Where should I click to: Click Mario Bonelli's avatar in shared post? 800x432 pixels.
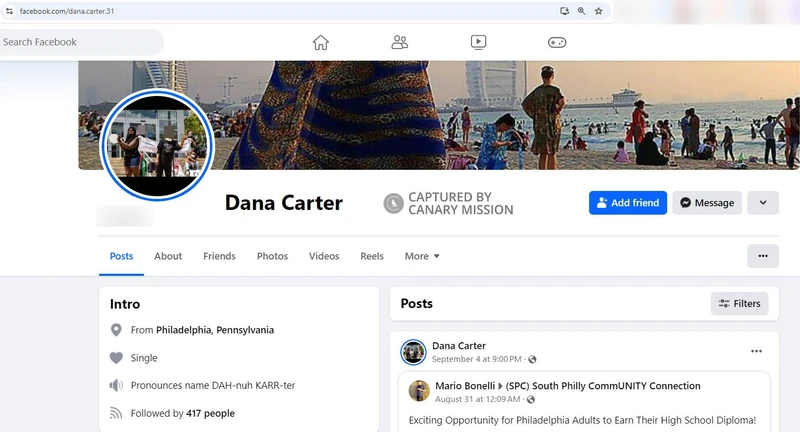point(419,391)
